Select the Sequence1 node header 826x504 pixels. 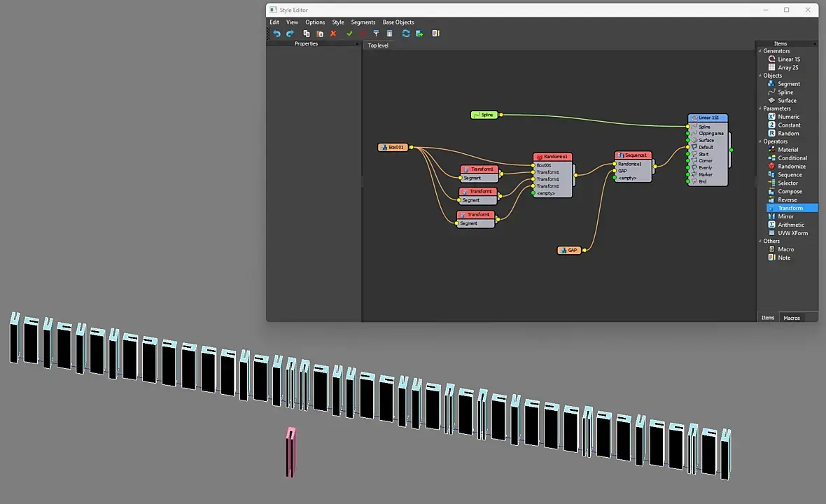pos(633,155)
